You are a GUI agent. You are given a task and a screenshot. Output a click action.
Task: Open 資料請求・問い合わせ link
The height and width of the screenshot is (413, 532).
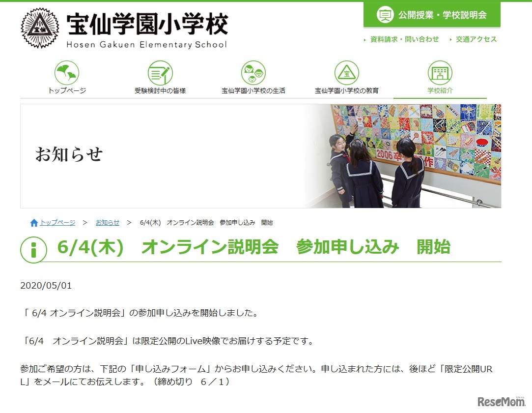coord(404,39)
